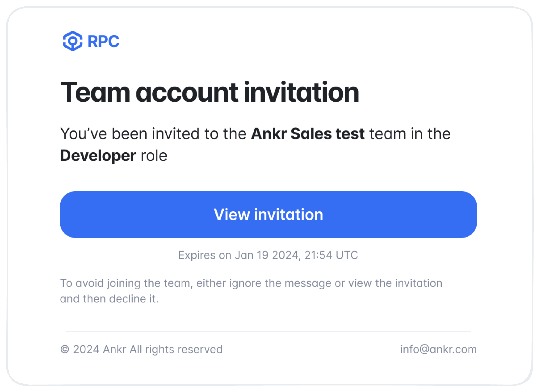Screen dimensions: 539x392
Task: Click the 21:54 UTC expiry time
Action: (x=332, y=255)
